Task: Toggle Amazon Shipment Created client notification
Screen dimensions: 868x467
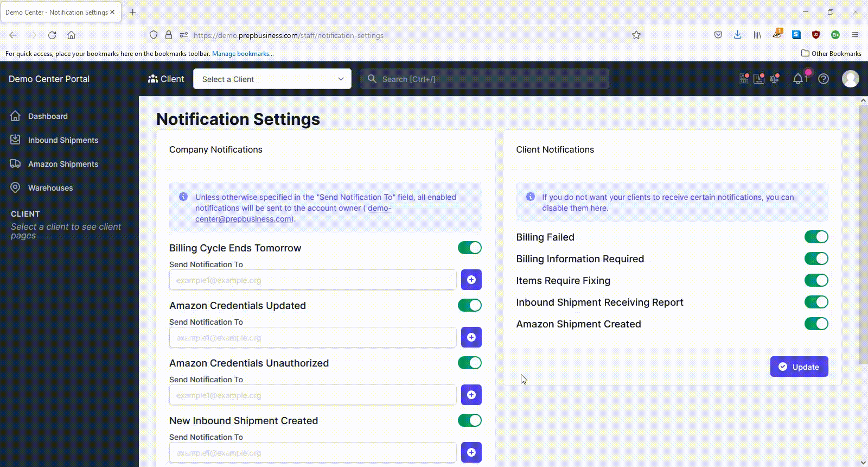Action: [816, 324]
